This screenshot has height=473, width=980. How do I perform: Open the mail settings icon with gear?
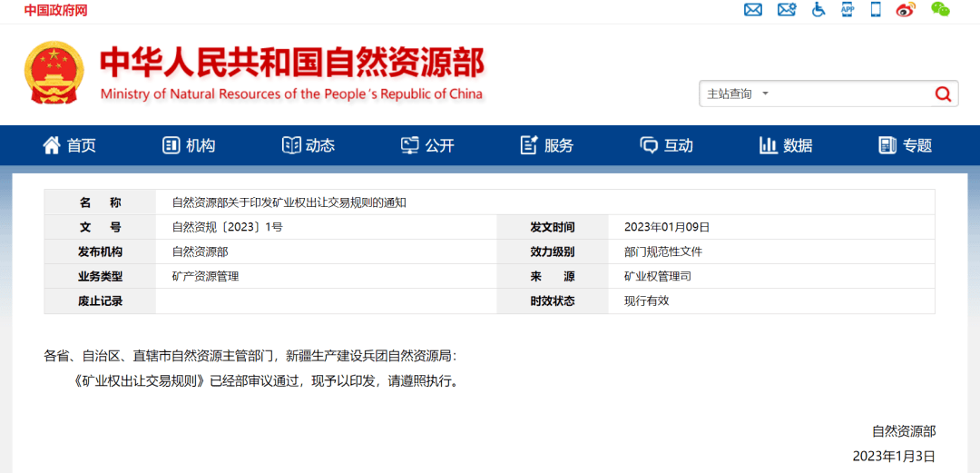tap(786, 10)
